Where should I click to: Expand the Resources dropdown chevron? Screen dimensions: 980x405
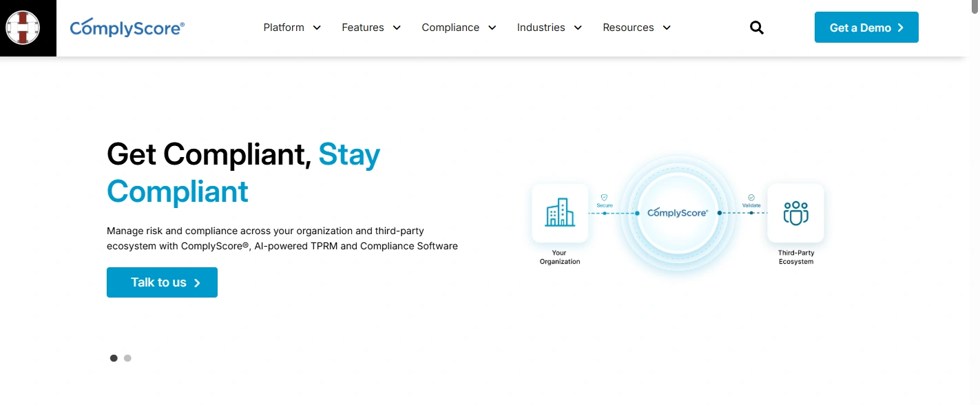click(666, 28)
